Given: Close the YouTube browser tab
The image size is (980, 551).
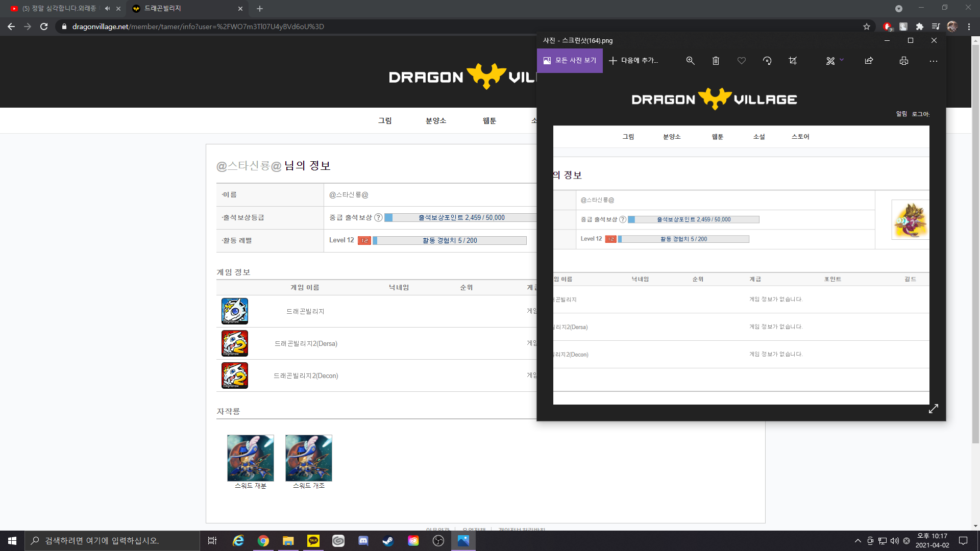Looking at the screenshot, I should click(x=118, y=9).
